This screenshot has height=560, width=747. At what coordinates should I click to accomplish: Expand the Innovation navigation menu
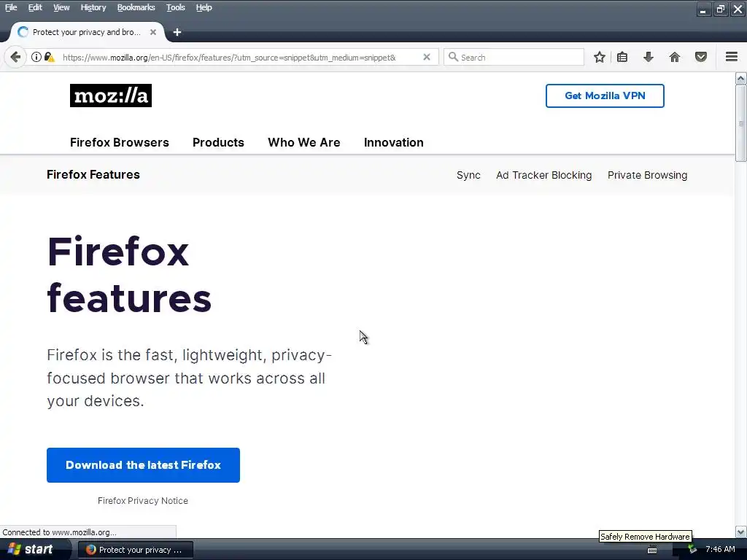[x=393, y=142]
